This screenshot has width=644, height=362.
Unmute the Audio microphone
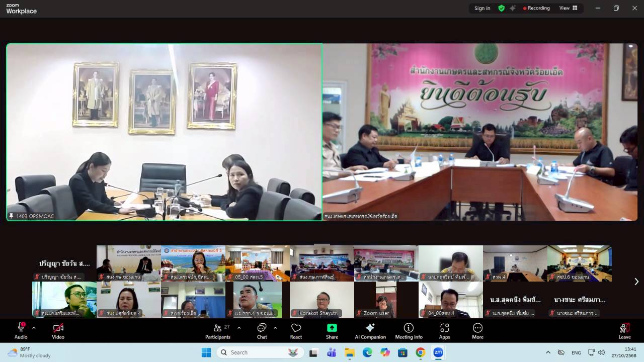pyautogui.click(x=21, y=330)
